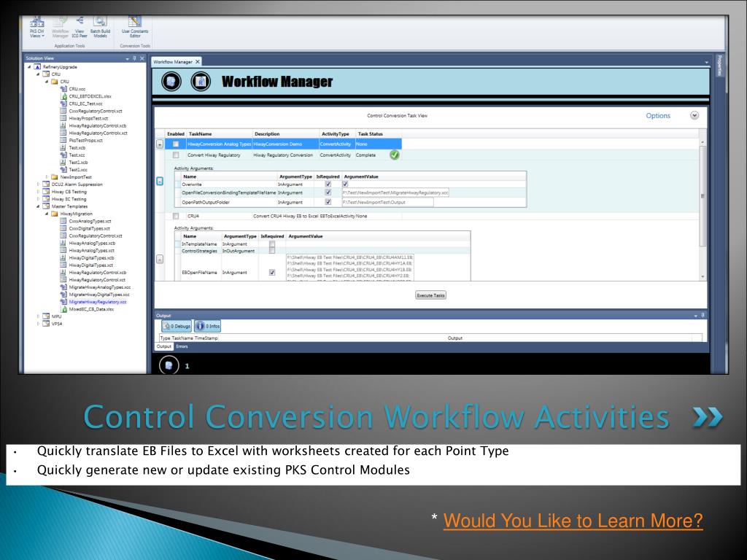Select the Workflow Manager document tab
747x560 pixels.
[173, 62]
